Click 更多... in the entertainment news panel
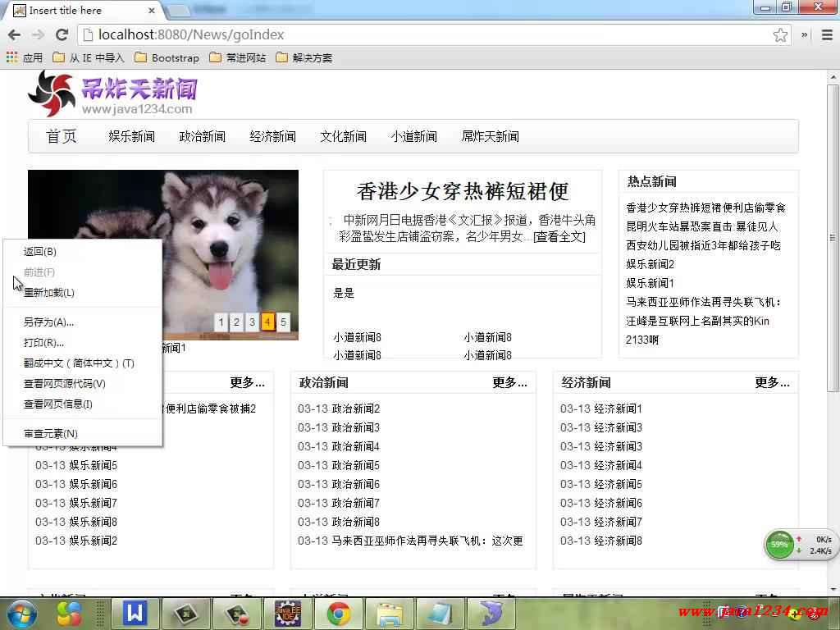This screenshot has width=840, height=630. (247, 382)
